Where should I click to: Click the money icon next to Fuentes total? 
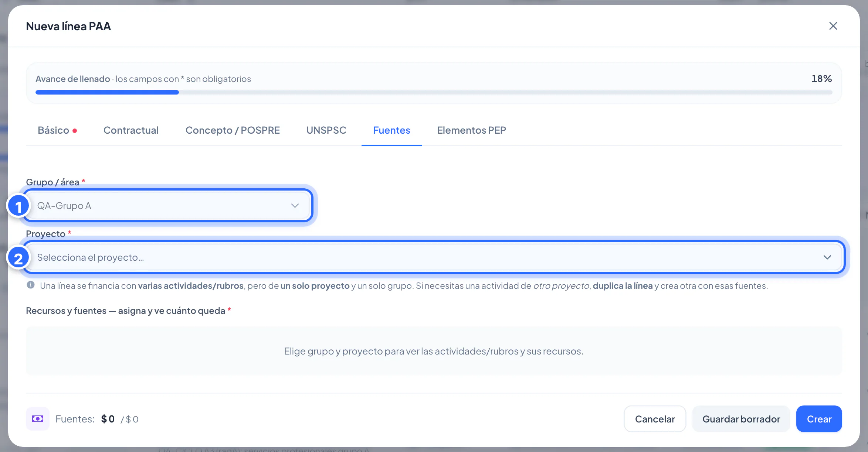(x=38, y=419)
